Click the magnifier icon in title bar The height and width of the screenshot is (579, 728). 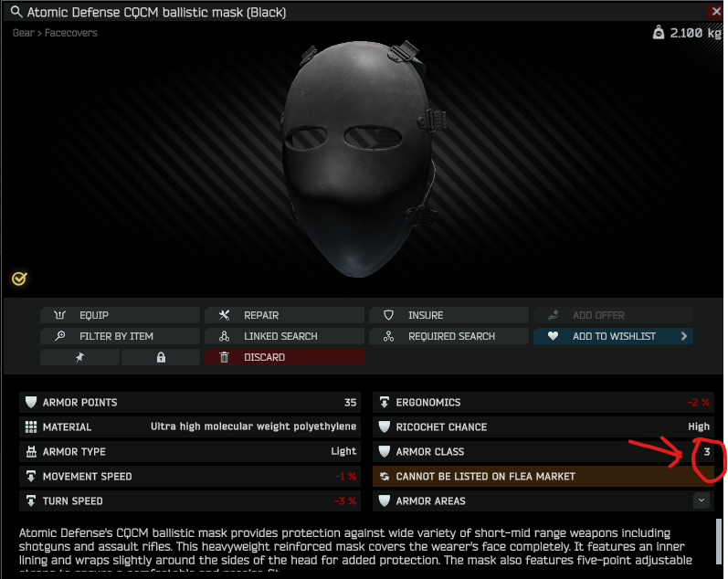(16, 12)
